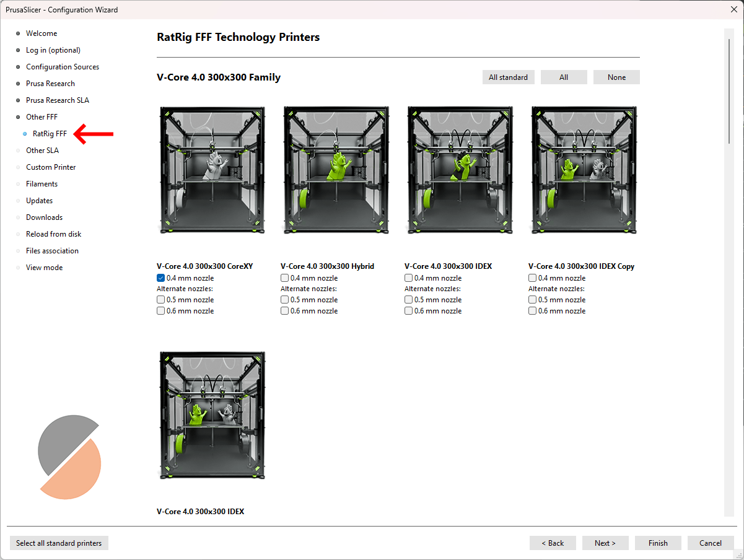The height and width of the screenshot is (560, 744).
Task: Select Prusa Research in sidebar
Action: 50,84
